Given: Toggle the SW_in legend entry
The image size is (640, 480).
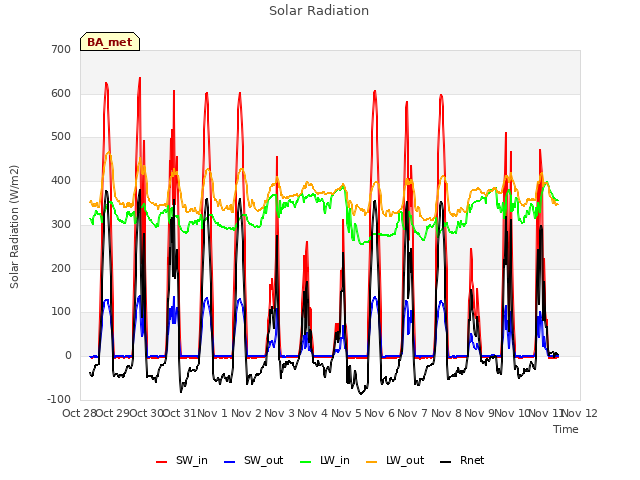Looking at the screenshot, I should [x=182, y=460].
